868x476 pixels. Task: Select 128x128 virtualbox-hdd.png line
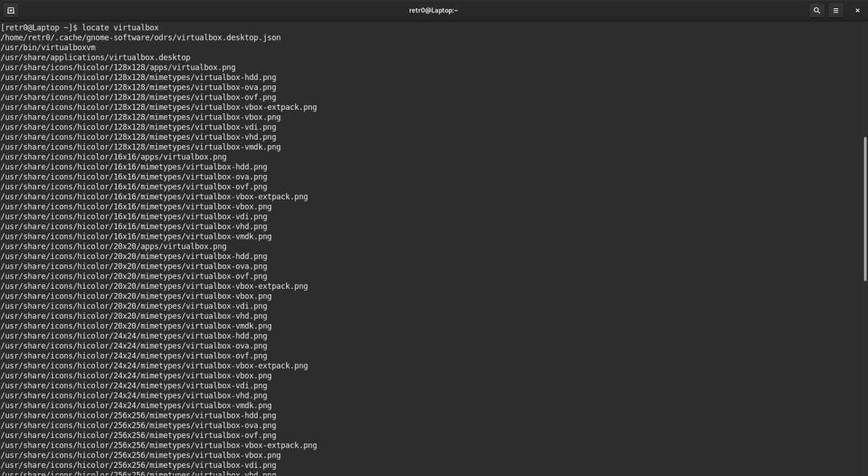coord(138,77)
